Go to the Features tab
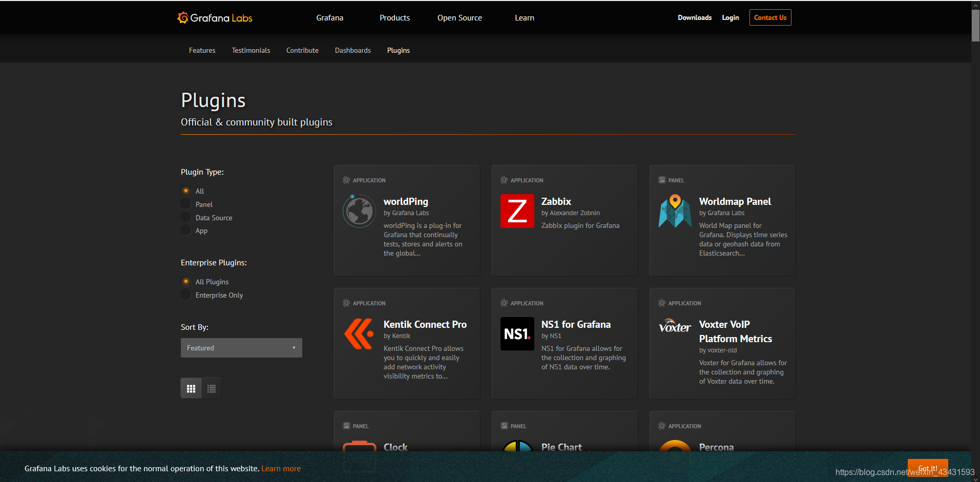This screenshot has height=482, width=980. click(202, 50)
